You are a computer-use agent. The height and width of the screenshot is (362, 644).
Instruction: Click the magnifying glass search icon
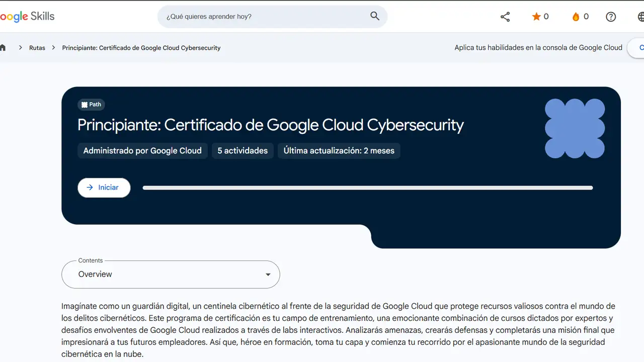point(375,16)
